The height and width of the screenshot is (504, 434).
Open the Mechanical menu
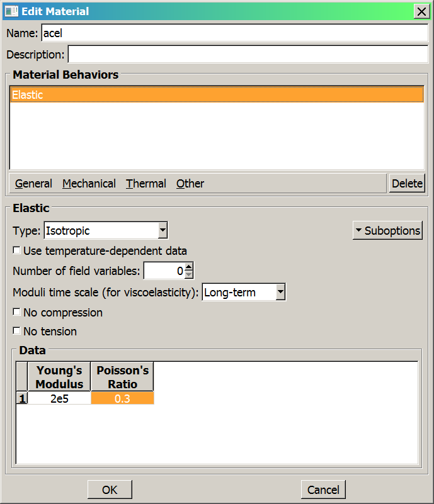pyautogui.click(x=89, y=184)
